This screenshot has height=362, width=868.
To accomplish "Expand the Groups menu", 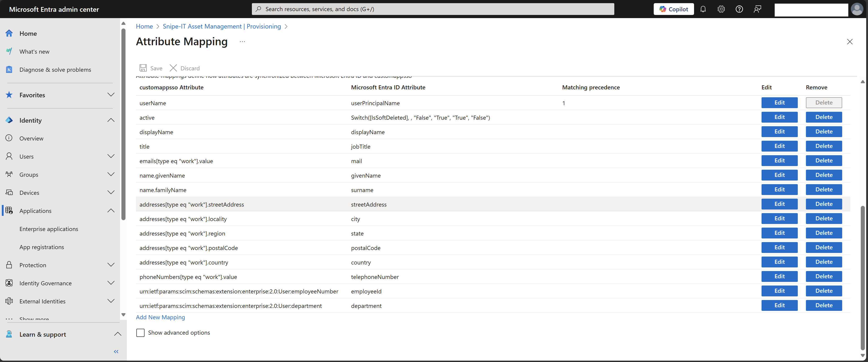I will tap(111, 174).
